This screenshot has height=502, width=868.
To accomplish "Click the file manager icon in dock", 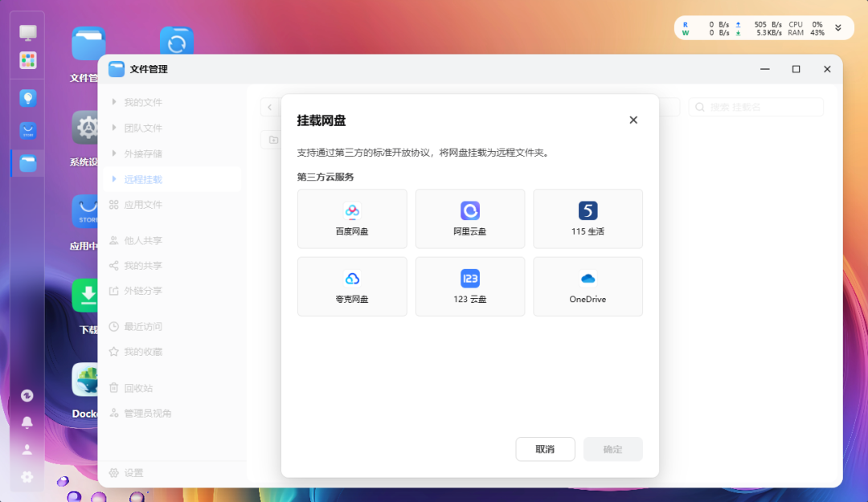I will coord(27,163).
